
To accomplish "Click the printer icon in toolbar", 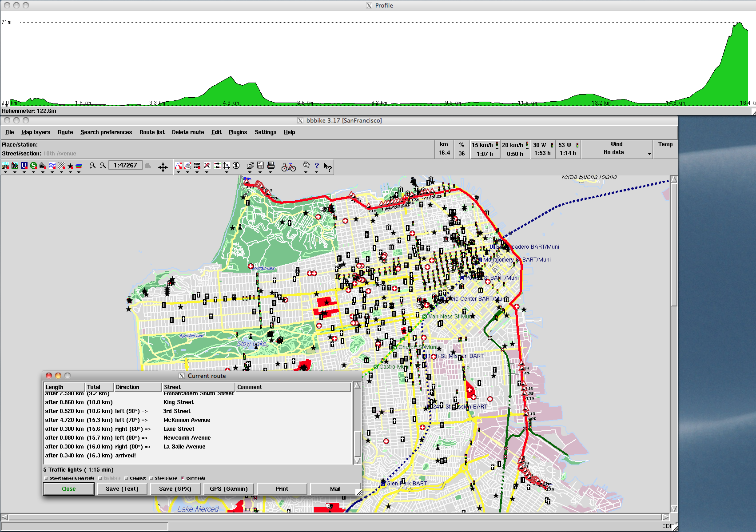I will click(x=271, y=165).
